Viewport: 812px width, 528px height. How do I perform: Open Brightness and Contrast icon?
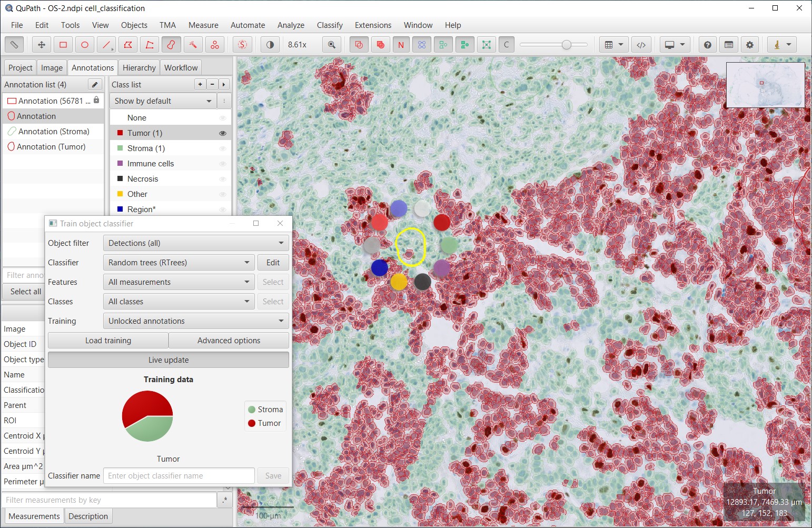coord(270,45)
